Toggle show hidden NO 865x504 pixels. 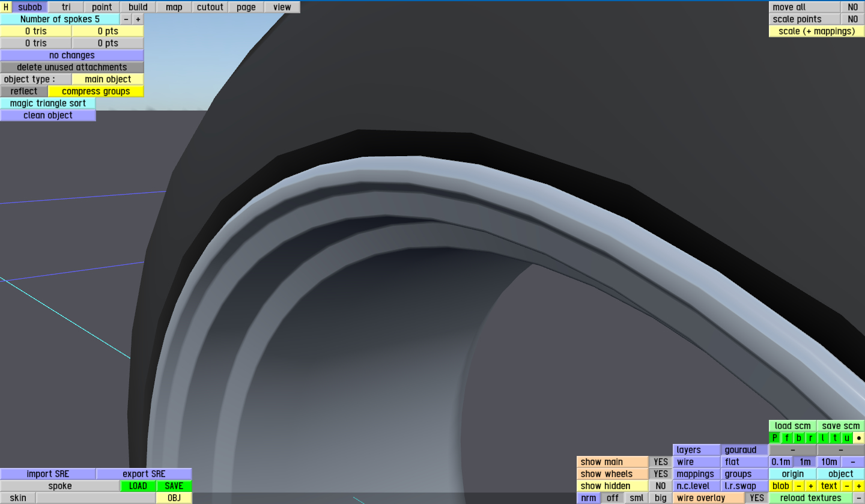pos(661,486)
